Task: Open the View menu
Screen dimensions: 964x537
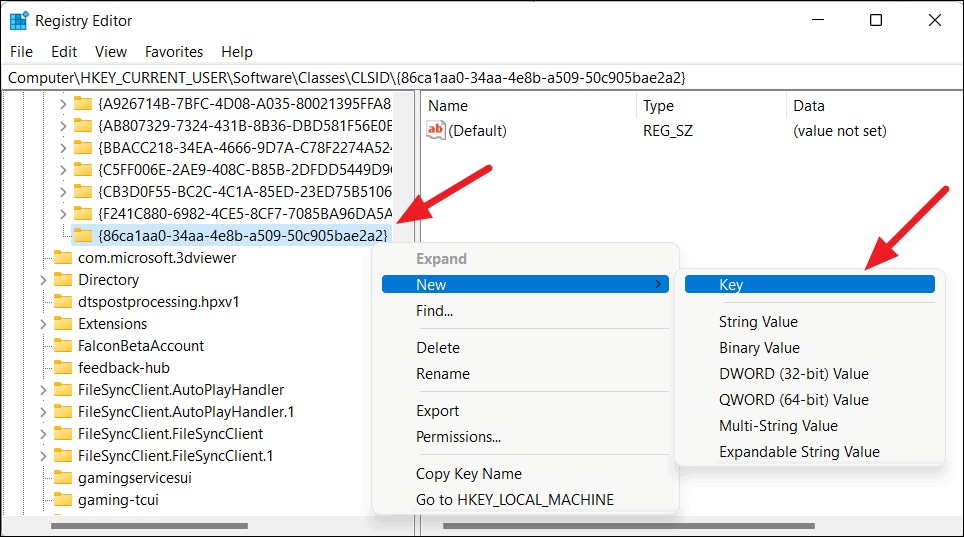Action: [x=111, y=52]
